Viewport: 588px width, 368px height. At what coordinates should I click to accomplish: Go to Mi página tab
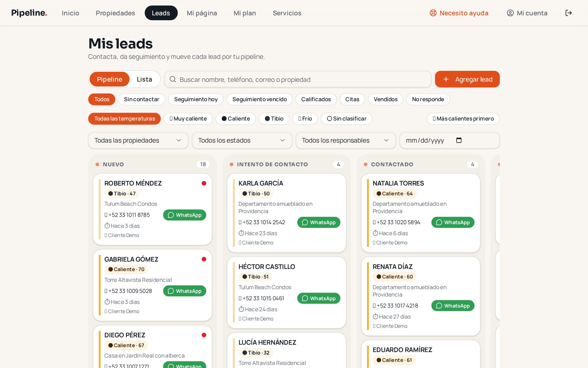point(202,13)
